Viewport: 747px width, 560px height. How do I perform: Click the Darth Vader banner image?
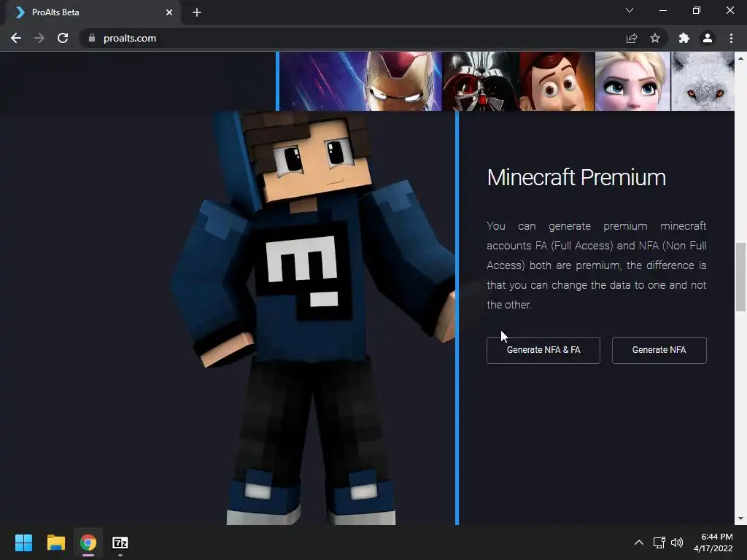pyautogui.click(x=481, y=81)
